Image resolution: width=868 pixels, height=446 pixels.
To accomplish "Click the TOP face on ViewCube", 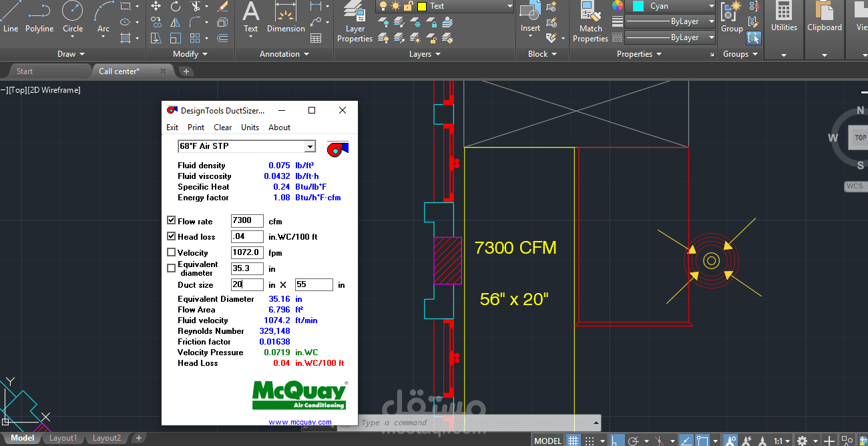I will [x=860, y=138].
